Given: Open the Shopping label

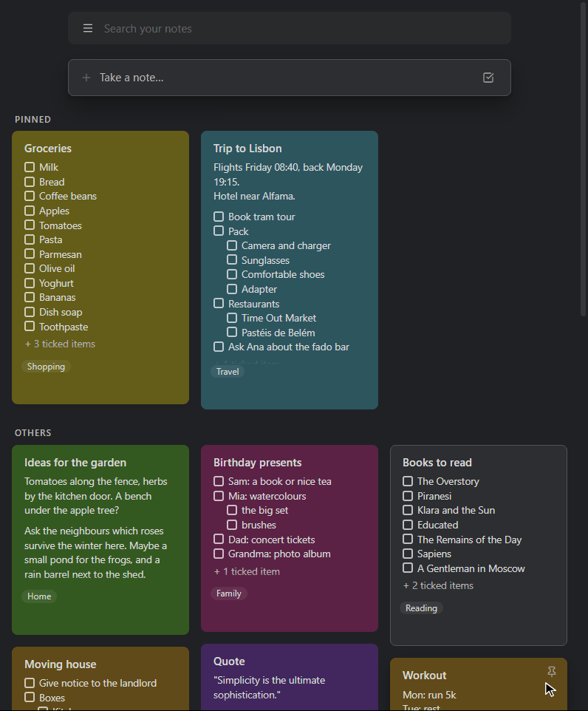Looking at the screenshot, I should pos(46,367).
